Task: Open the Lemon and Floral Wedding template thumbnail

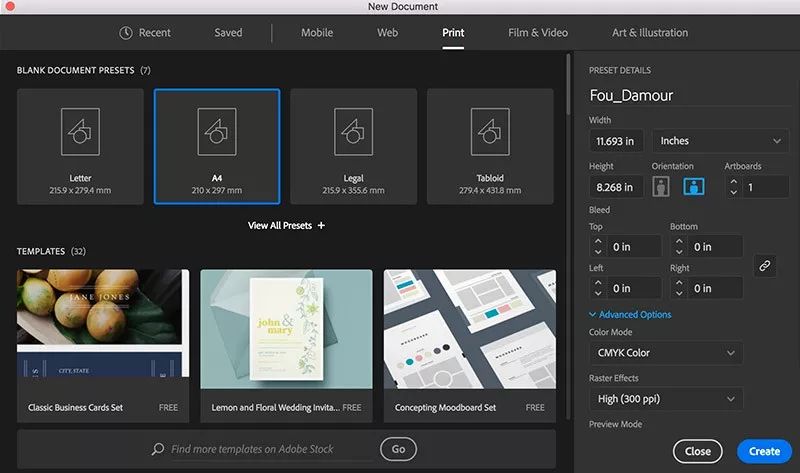Action: (286, 330)
